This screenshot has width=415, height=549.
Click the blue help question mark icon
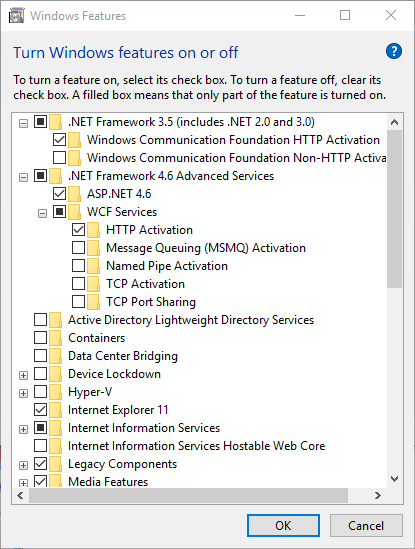(394, 51)
